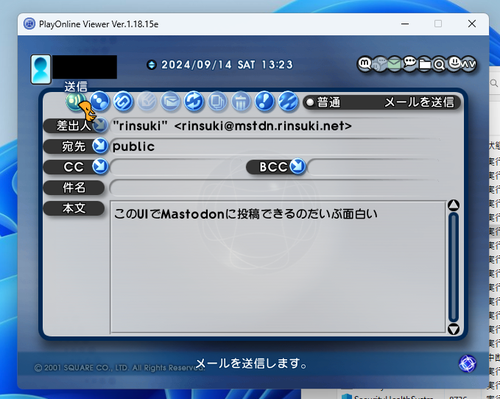
Task: Attach a file with the paperclip icon
Action: (123, 101)
